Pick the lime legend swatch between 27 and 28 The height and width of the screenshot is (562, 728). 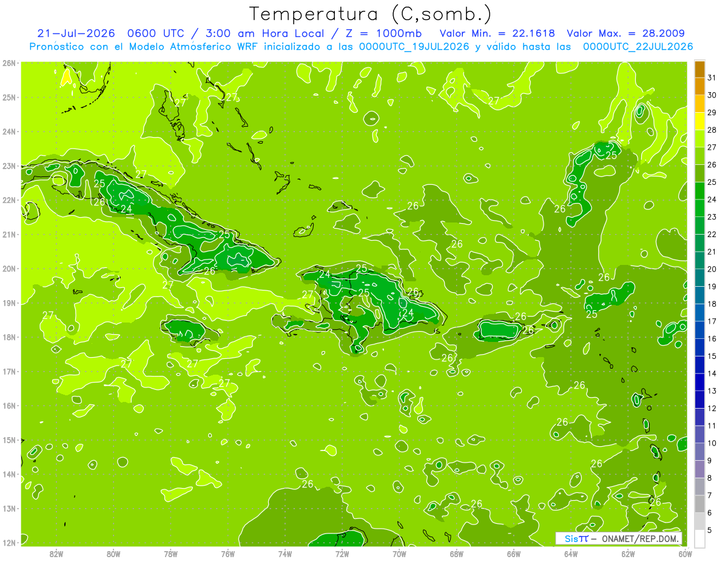699,139
